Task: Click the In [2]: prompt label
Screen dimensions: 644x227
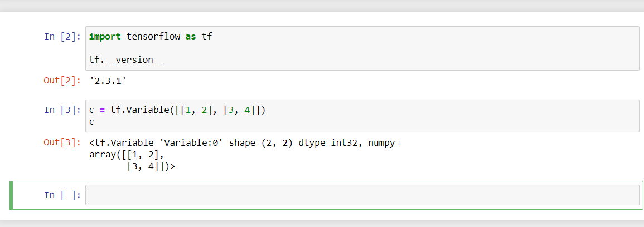Action: (62, 37)
